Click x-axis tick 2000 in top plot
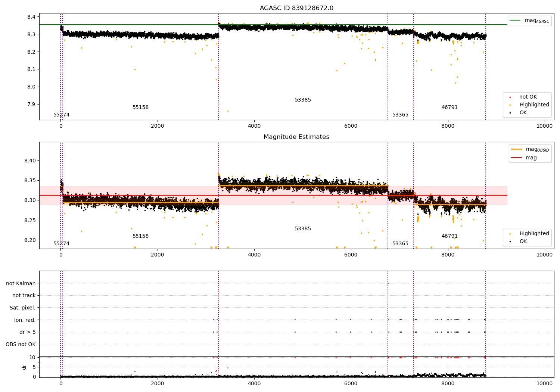 pyautogui.click(x=158, y=126)
